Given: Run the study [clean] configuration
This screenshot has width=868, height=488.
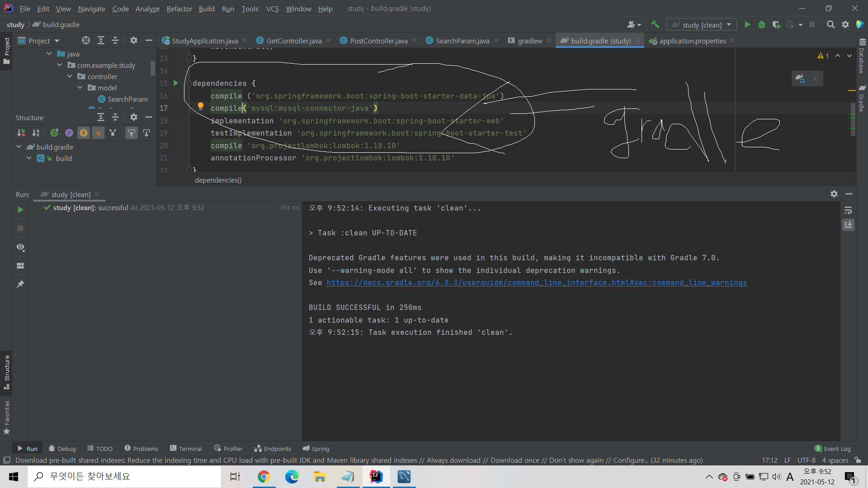Looking at the screenshot, I should [747, 24].
